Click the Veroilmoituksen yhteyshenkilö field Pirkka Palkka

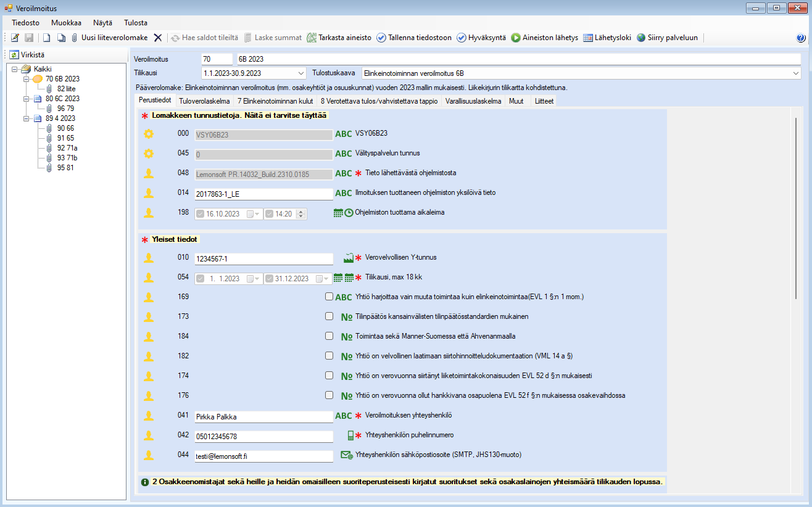pos(263,417)
